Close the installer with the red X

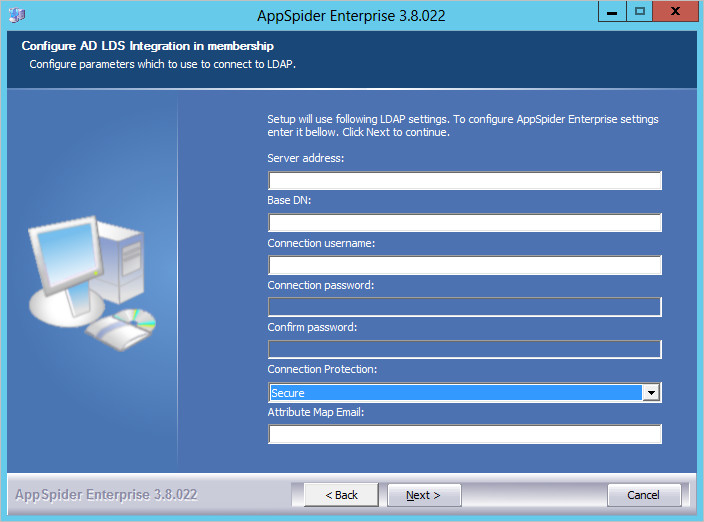[x=675, y=12]
